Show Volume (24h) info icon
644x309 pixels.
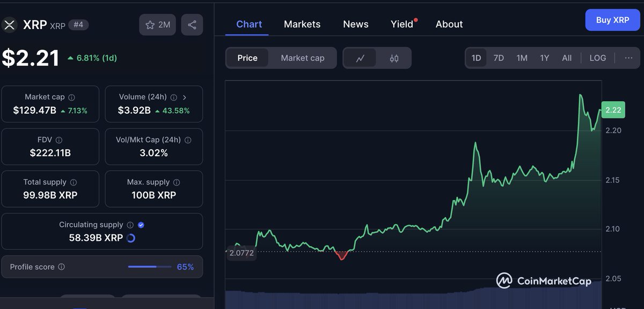tap(173, 98)
